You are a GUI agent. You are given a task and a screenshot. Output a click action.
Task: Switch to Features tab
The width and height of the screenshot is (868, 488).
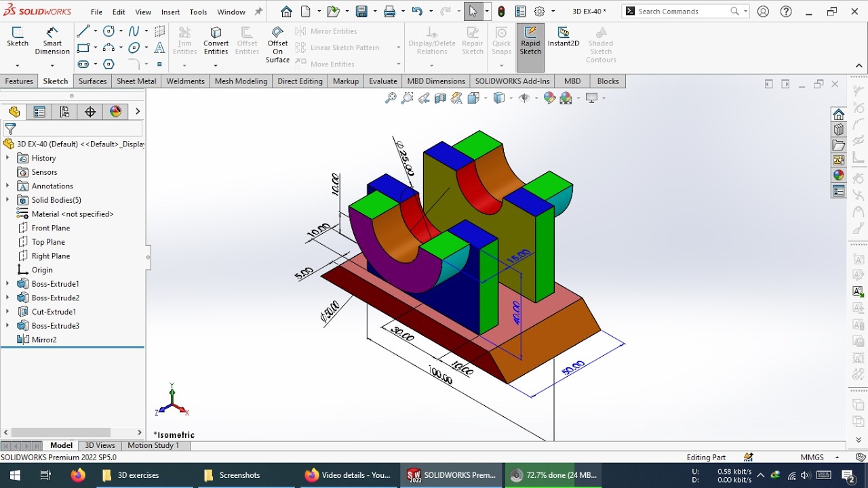tap(19, 81)
